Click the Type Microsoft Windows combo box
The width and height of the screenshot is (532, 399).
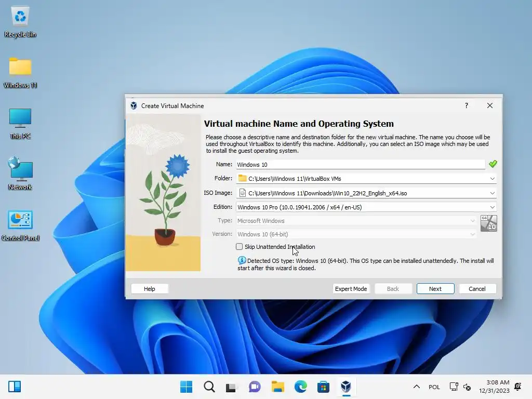click(356, 220)
